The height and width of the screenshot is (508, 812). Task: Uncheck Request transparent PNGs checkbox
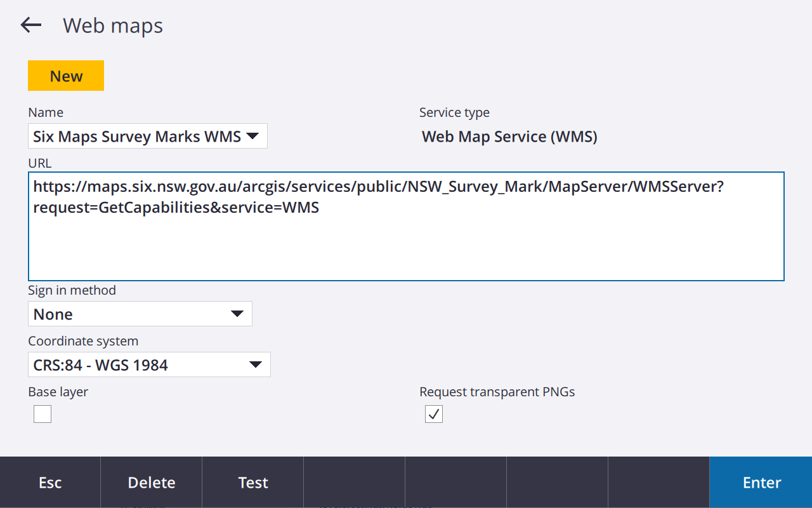434,414
